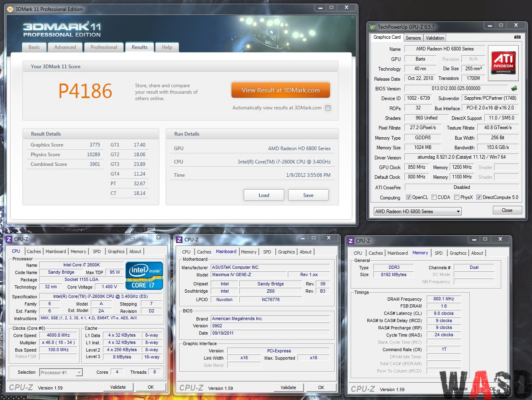Click Specification field Intel Core i7-2600K

(x=101, y=296)
